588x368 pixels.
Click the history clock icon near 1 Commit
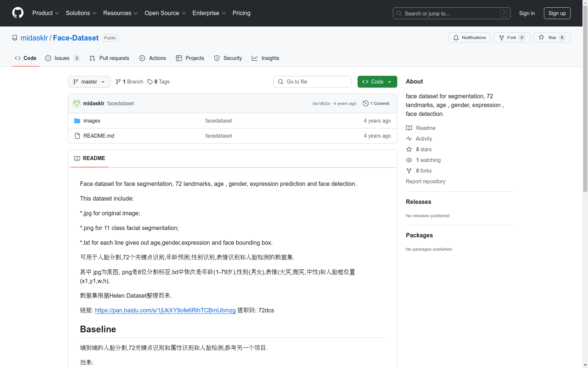click(x=365, y=103)
